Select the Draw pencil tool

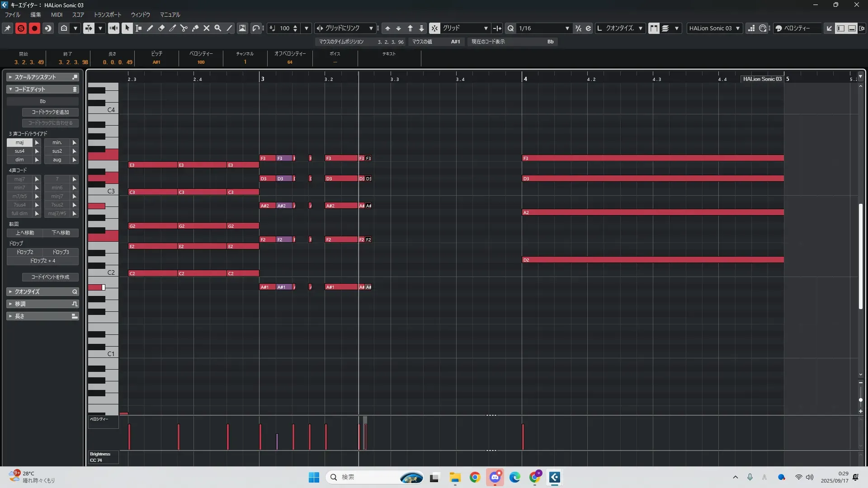[x=150, y=28]
